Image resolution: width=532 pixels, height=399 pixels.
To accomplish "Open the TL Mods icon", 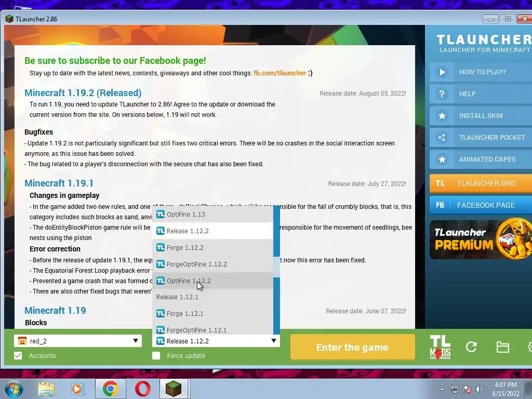I will click(x=440, y=347).
